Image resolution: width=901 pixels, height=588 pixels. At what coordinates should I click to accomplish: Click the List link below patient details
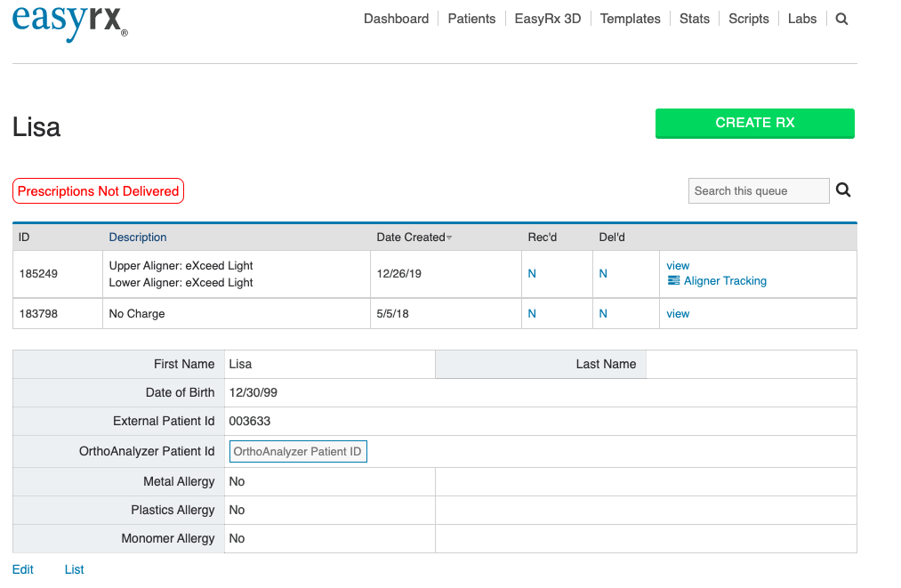click(x=74, y=569)
